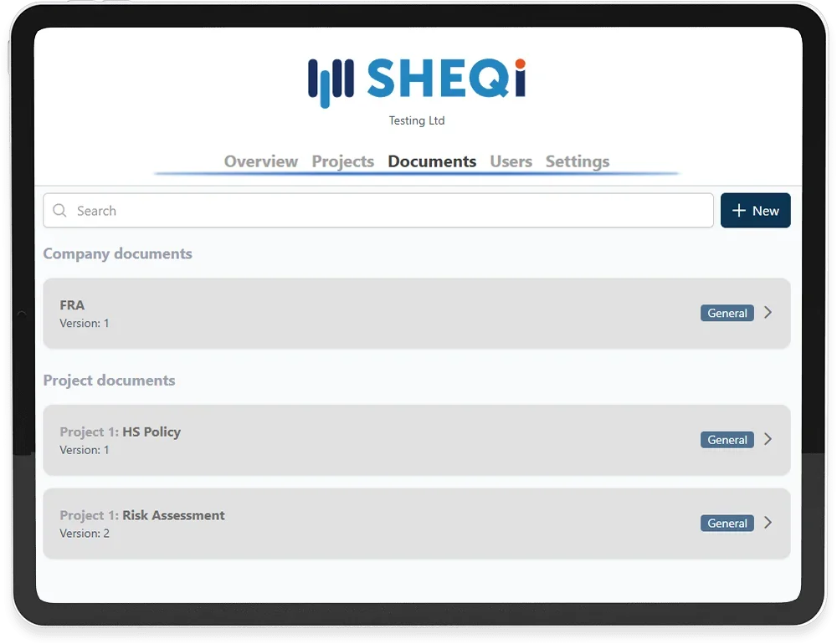Expand the FRA row using its chevron arrow

click(x=768, y=313)
